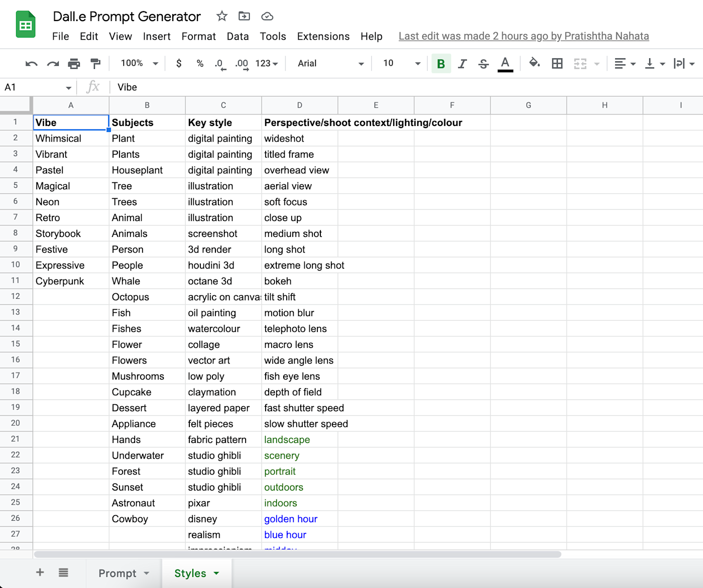Image resolution: width=703 pixels, height=588 pixels.
Task: Star this document
Action: point(222,16)
